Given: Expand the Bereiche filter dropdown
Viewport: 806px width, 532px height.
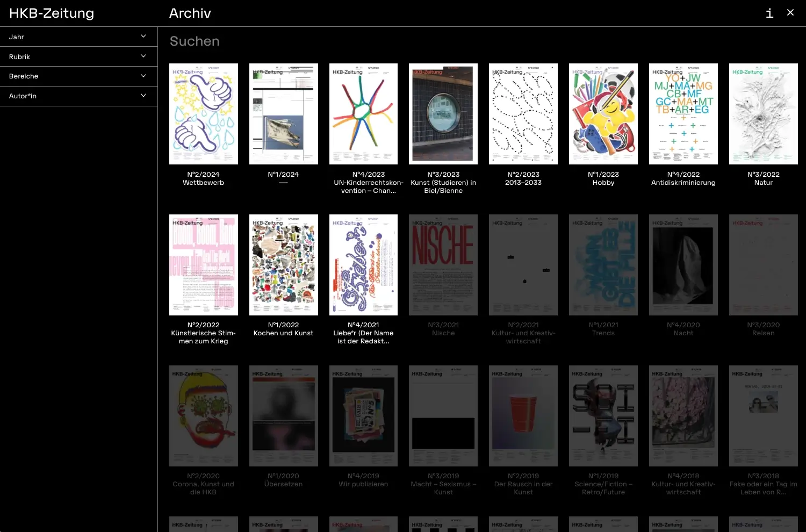Looking at the screenshot, I should coord(78,76).
